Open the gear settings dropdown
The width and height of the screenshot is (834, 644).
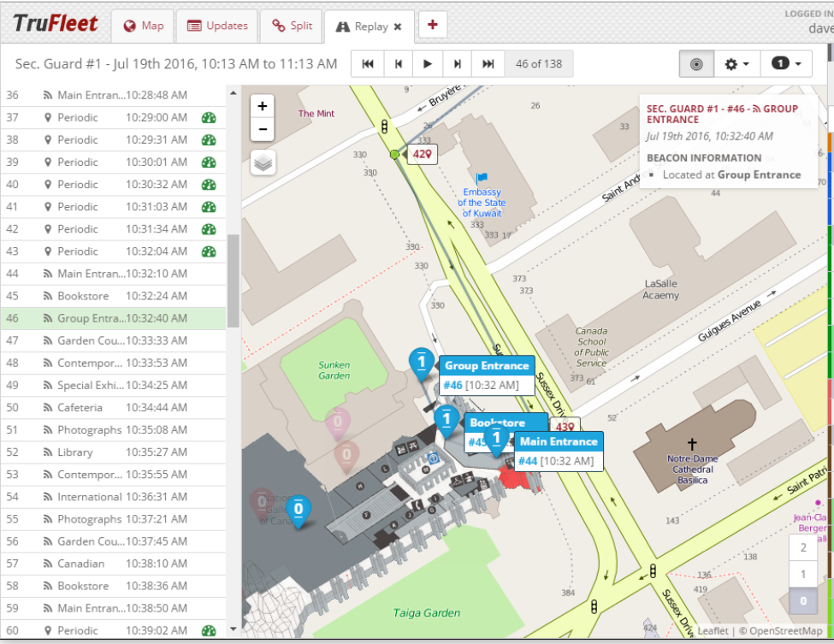736,64
